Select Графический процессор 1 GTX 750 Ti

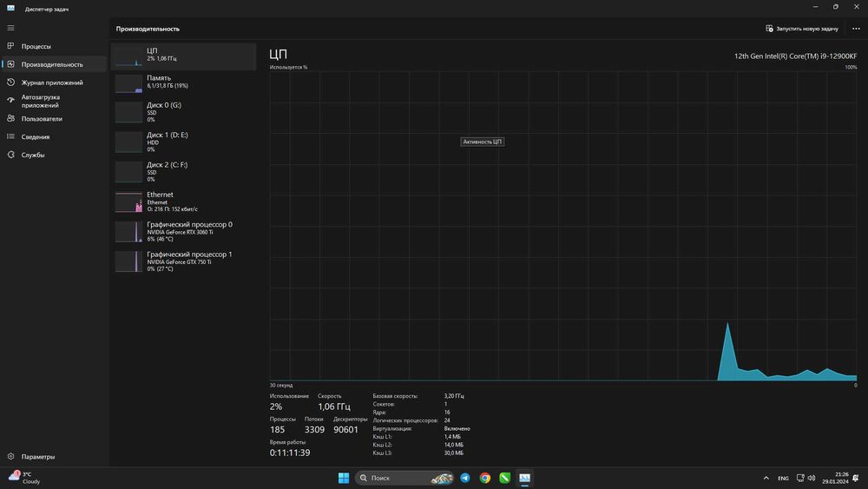(x=183, y=261)
